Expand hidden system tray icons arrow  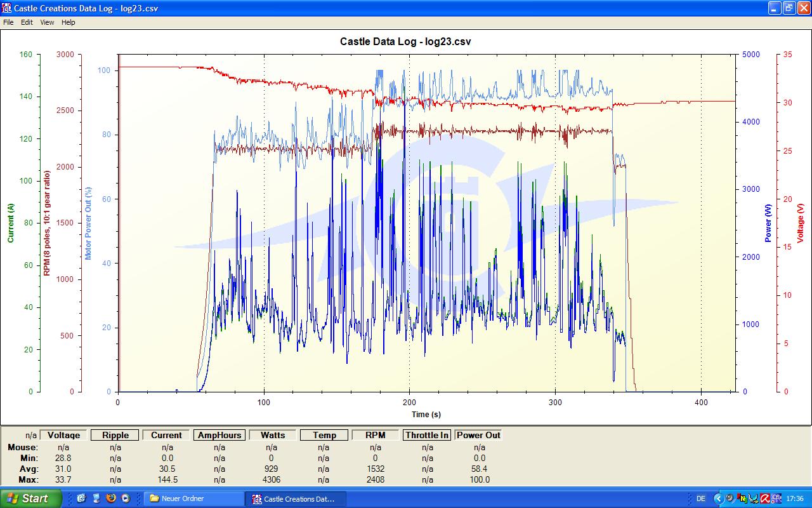[x=718, y=498]
